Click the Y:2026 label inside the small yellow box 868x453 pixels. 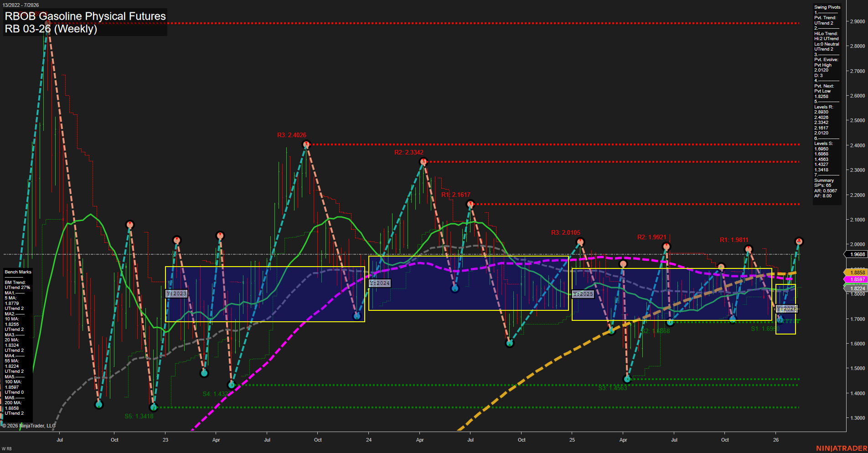pos(786,309)
